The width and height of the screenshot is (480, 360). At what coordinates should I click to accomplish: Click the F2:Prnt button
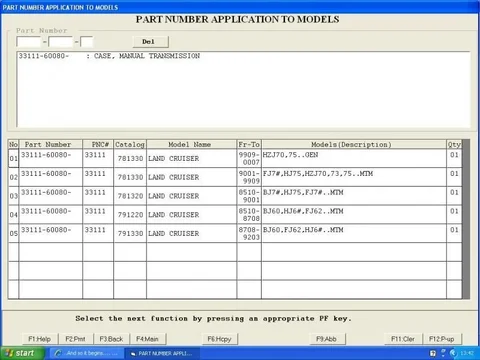(x=76, y=339)
